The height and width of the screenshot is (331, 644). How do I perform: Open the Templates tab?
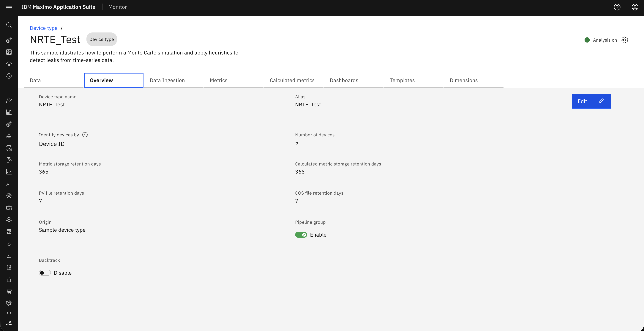[413, 80]
